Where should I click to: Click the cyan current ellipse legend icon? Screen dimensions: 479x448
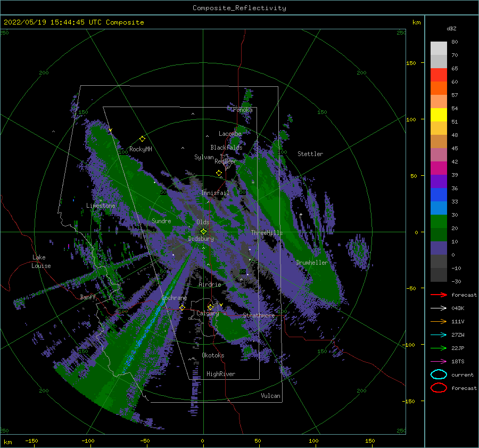439,374
